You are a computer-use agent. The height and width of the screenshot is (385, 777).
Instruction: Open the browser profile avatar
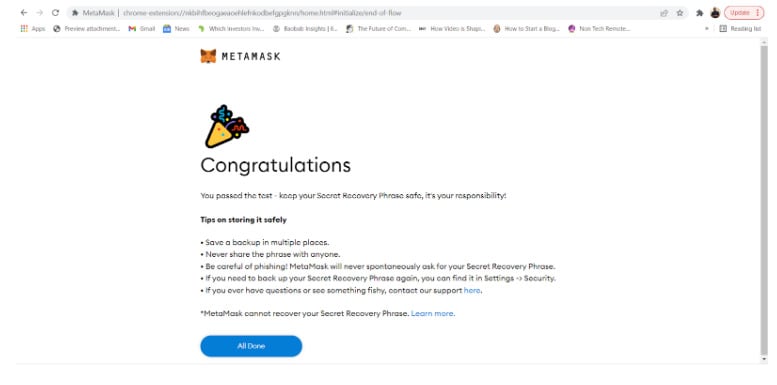(715, 13)
